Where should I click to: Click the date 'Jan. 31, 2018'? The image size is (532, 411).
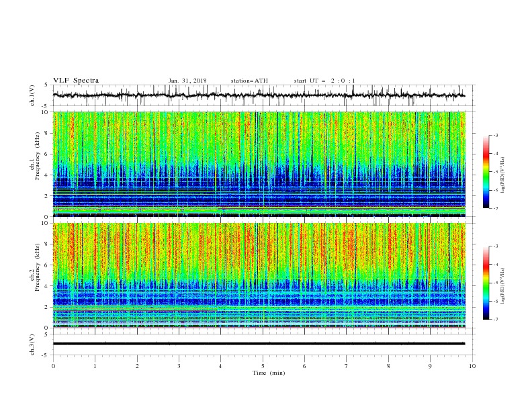coord(187,81)
